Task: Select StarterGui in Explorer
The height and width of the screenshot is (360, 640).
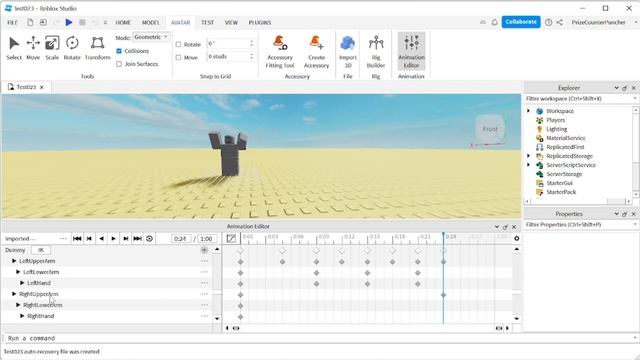Action: (559, 183)
